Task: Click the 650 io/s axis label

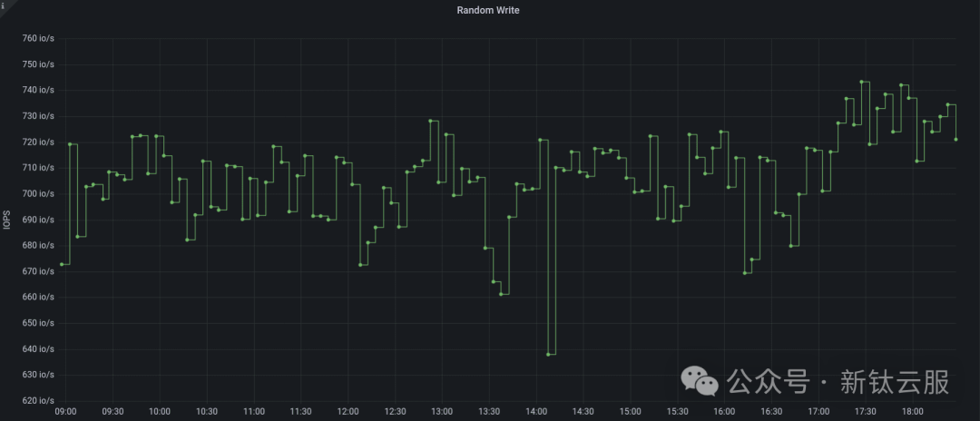Action: [38, 323]
